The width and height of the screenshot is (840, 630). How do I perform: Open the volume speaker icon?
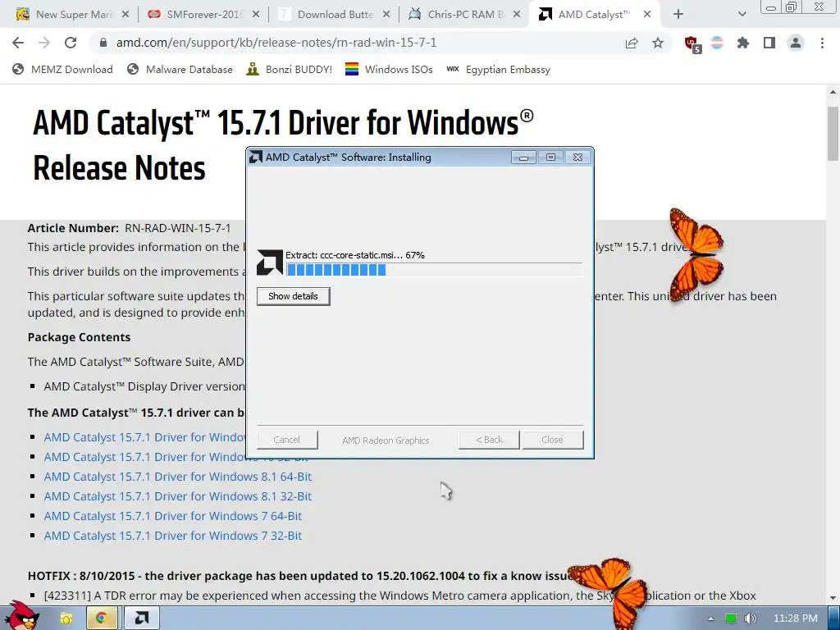pyautogui.click(x=751, y=619)
